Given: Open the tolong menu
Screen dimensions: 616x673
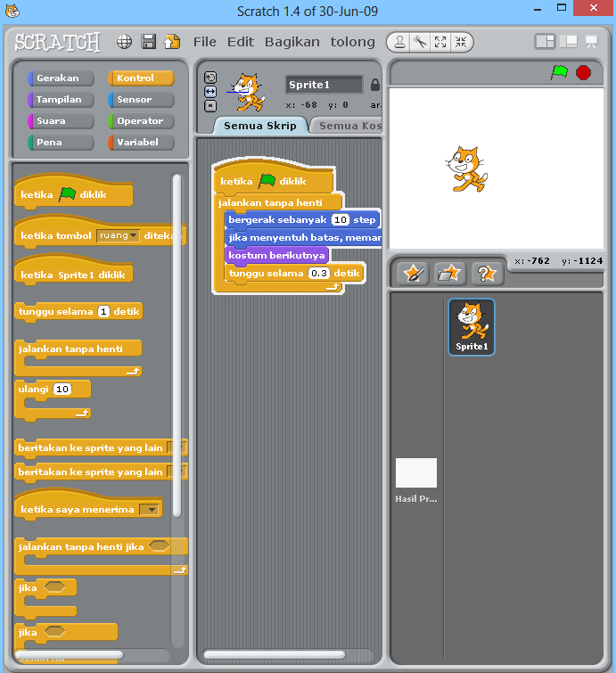Looking at the screenshot, I should click(352, 42).
